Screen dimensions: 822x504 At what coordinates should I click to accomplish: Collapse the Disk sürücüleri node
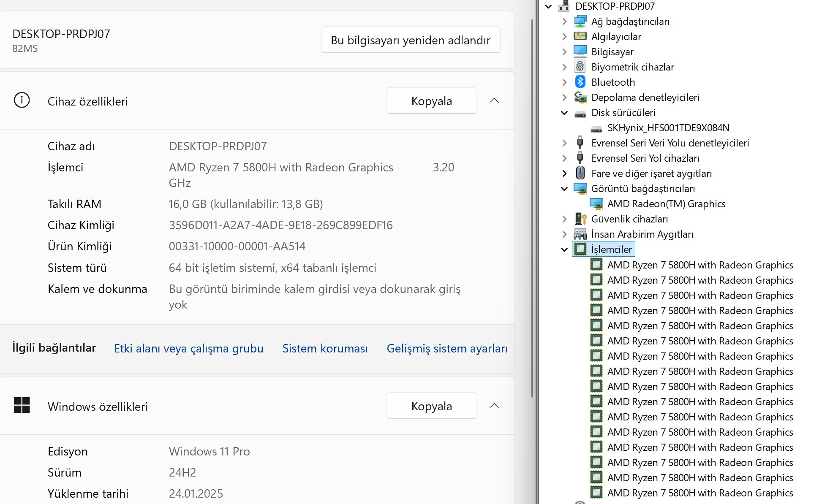click(x=564, y=113)
